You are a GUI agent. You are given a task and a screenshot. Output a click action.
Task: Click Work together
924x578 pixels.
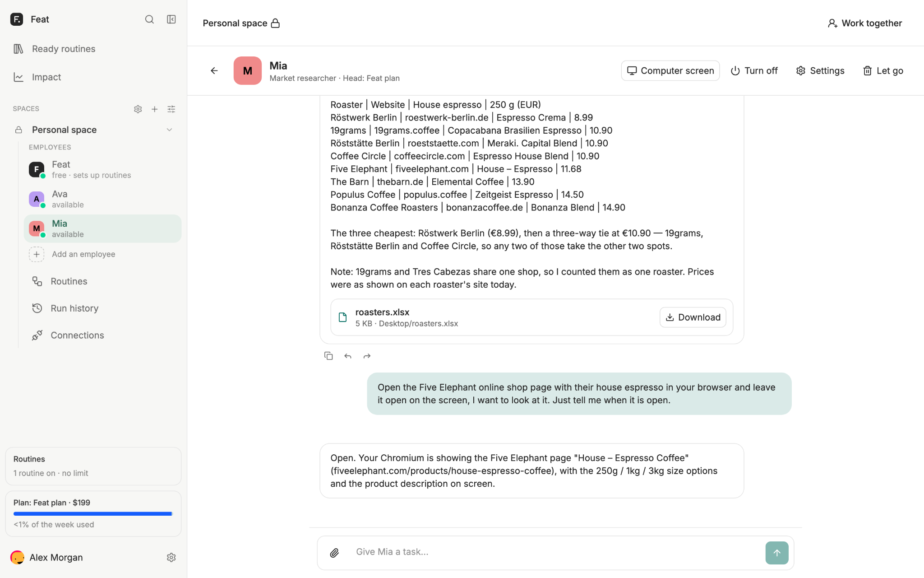click(x=865, y=23)
